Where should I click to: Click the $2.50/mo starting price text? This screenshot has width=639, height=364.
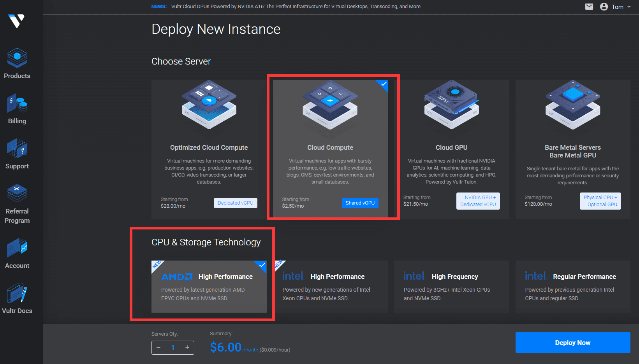[x=293, y=206]
